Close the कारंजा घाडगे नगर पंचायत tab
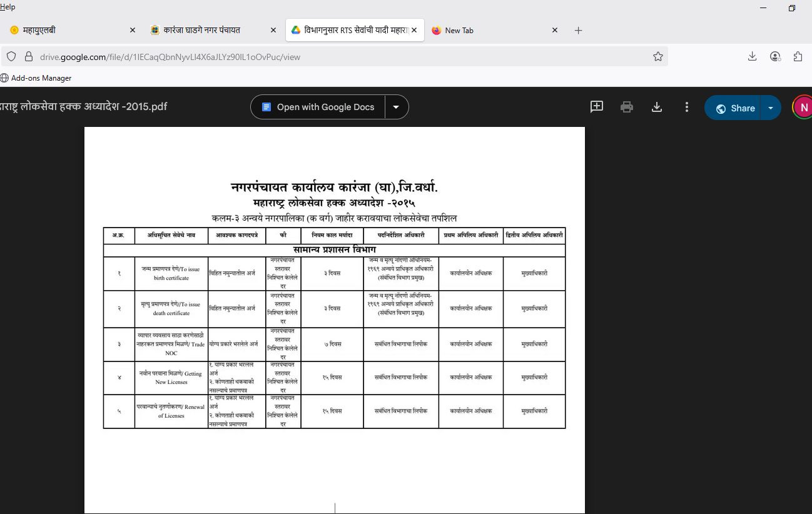812x514 pixels. [x=273, y=30]
